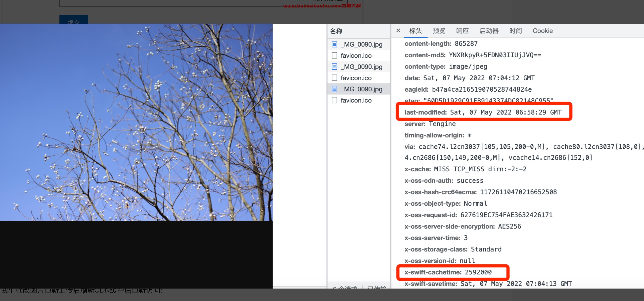This screenshot has width=644, height=301.
Task: Click the x-oss-version-id null value
Action: click(467, 261)
